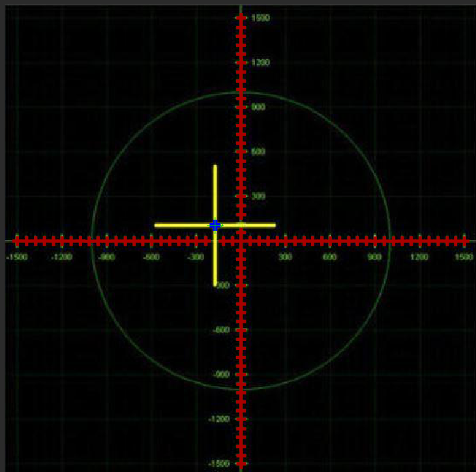Click the -1500 label on the horizontal axis
This screenshot has width=476, height=472.
[x=17, y=258]
